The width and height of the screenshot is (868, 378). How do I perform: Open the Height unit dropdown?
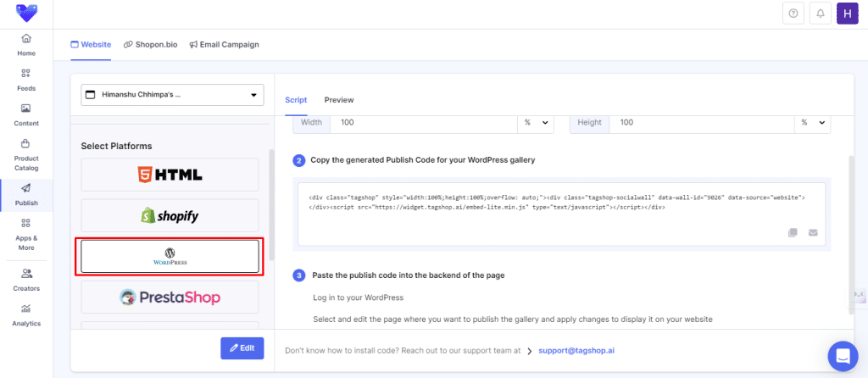811,123
